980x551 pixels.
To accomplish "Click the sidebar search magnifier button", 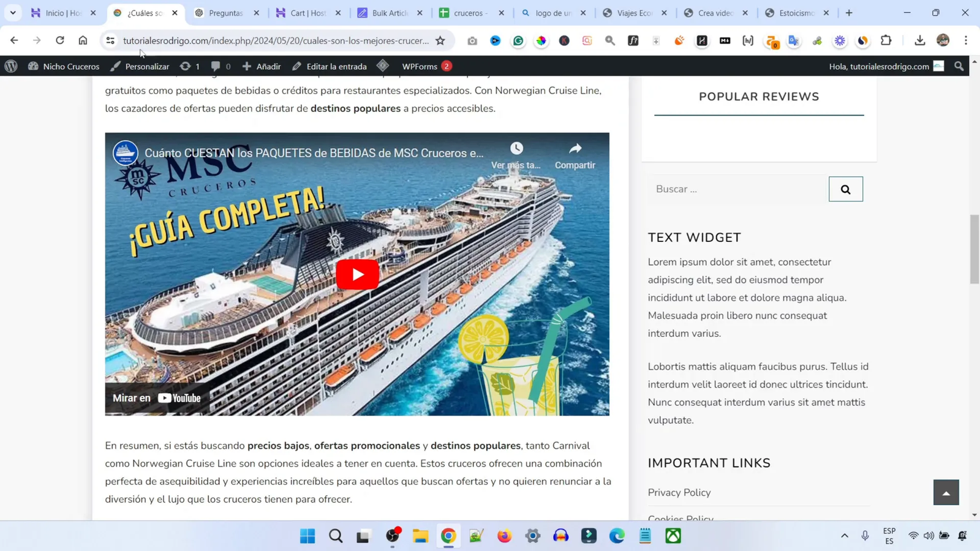I will point(845,189).
